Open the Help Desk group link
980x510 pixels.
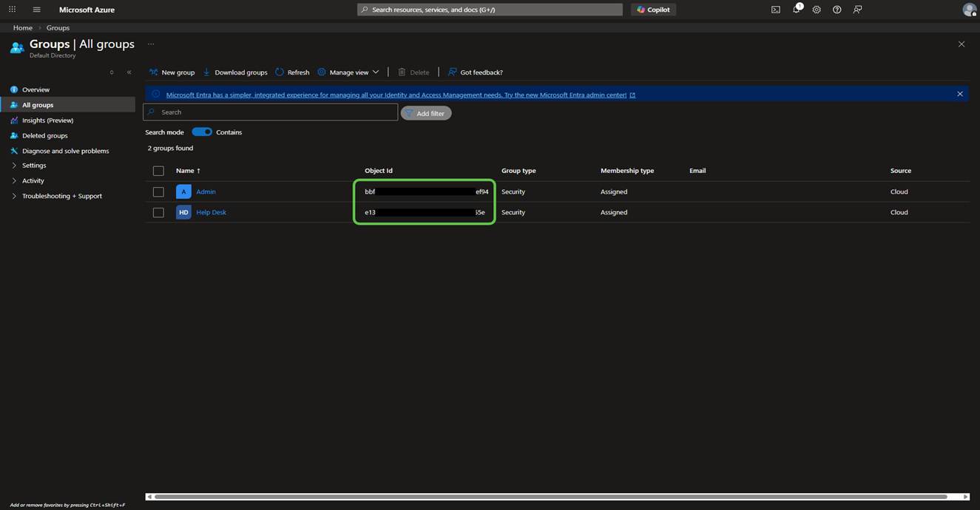point(211,212)
